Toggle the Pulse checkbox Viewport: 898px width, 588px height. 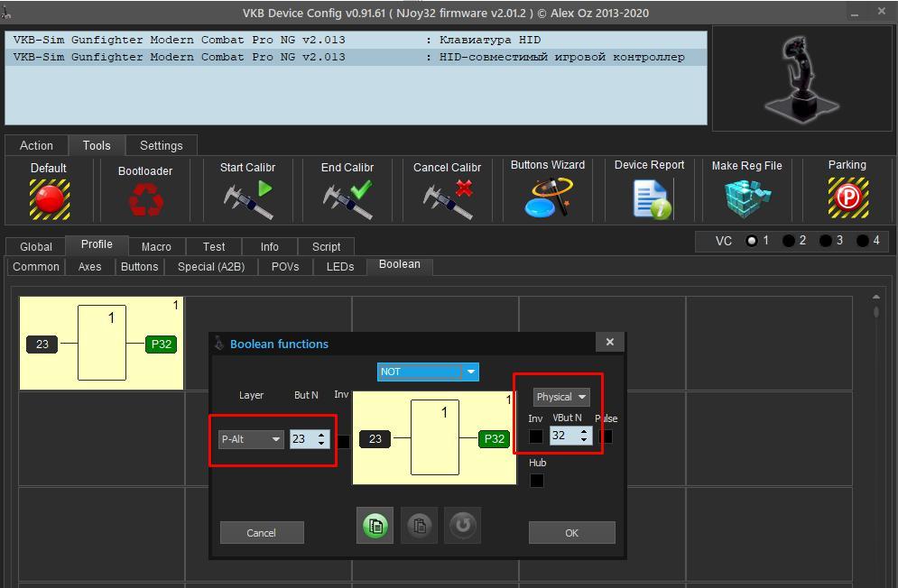[x=606, y=436]
